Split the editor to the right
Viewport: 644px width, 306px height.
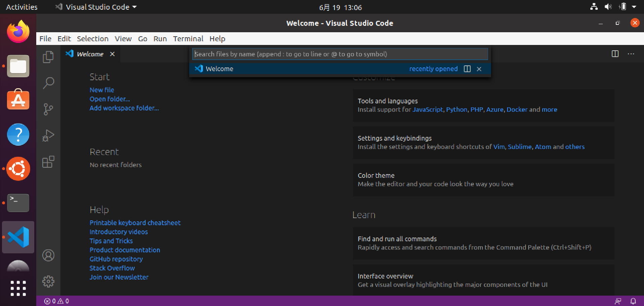[615, 54]
